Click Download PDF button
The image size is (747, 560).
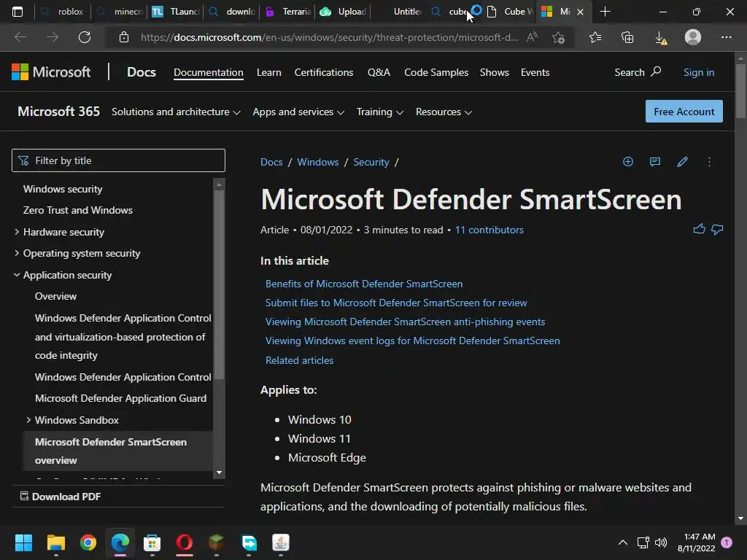click(61, 496)
